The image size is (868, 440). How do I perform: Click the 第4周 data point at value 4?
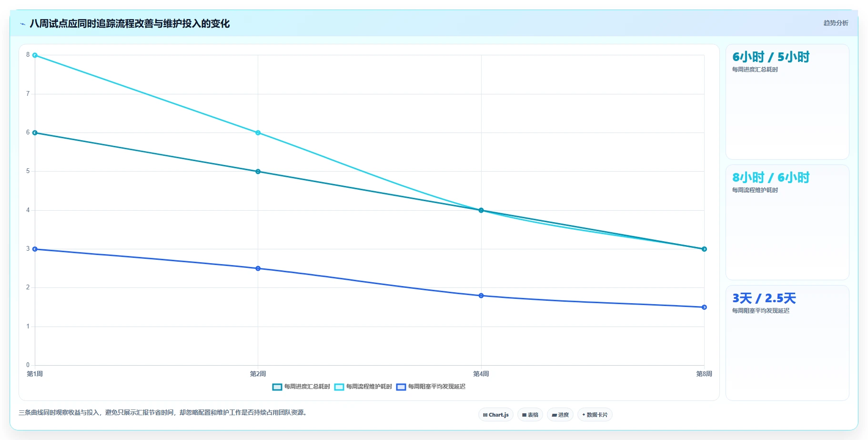(x=481, y=210)
